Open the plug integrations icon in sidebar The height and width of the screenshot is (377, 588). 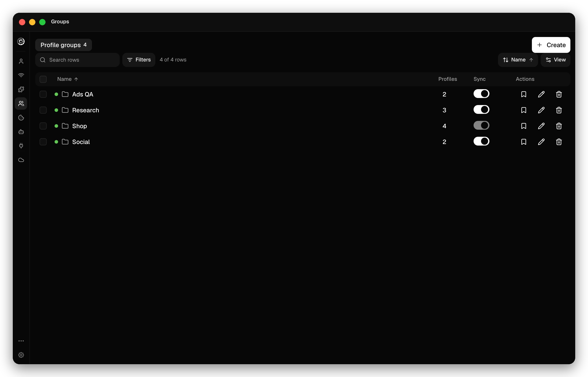pyautogui.click(x=21, y=146)
